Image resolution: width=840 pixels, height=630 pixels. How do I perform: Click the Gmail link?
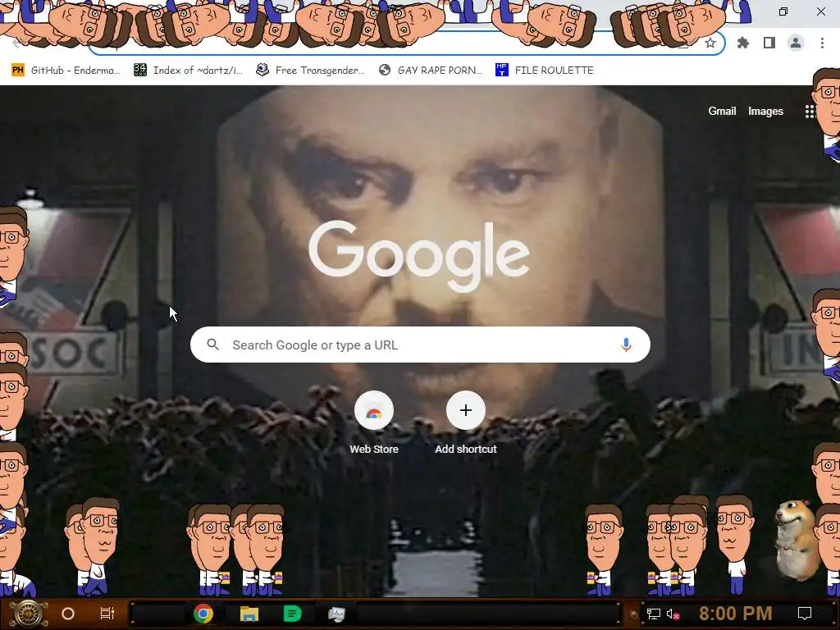722,111
